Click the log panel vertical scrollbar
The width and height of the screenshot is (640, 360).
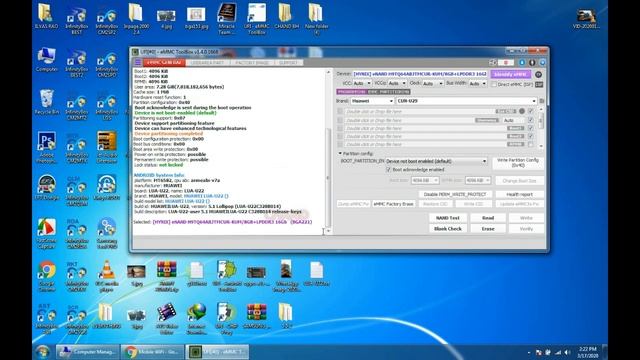click(328, 151)
